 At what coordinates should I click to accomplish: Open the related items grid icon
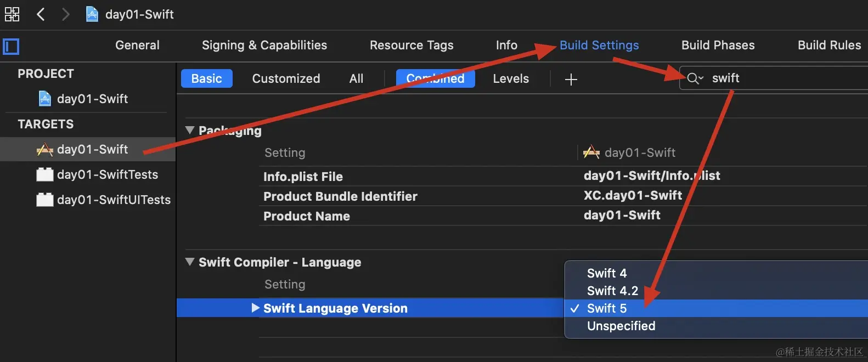coord(12,14)
